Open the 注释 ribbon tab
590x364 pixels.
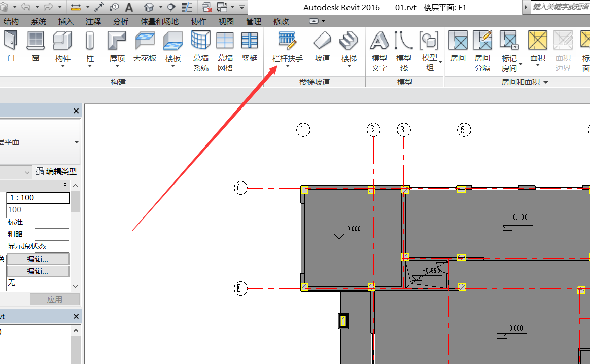(93, 21)
